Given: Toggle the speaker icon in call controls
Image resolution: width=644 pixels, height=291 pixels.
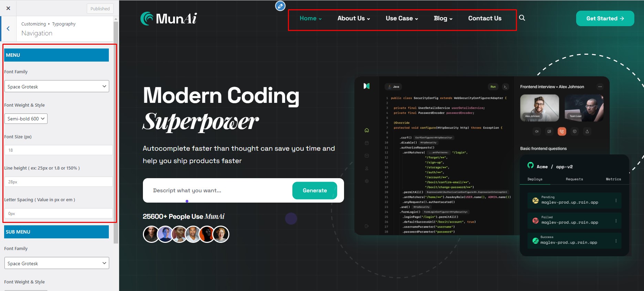Looking at the screenshot, I should [x=537, y=131].
